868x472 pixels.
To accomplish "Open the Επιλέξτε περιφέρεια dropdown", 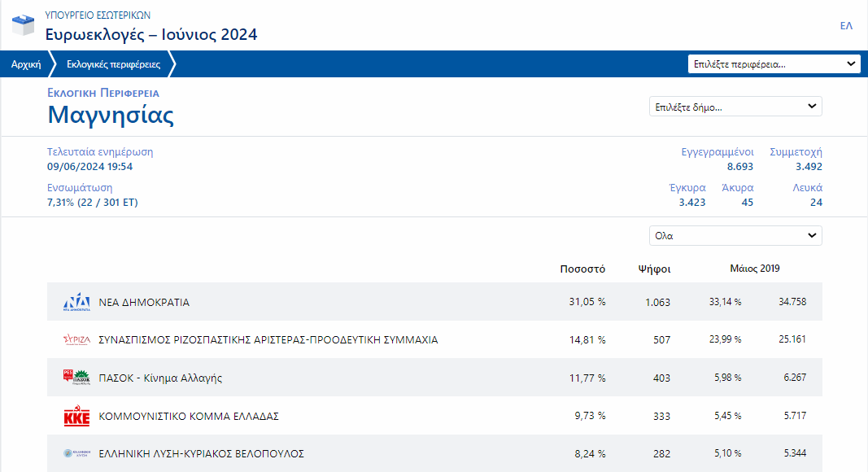I will (774, 63).
